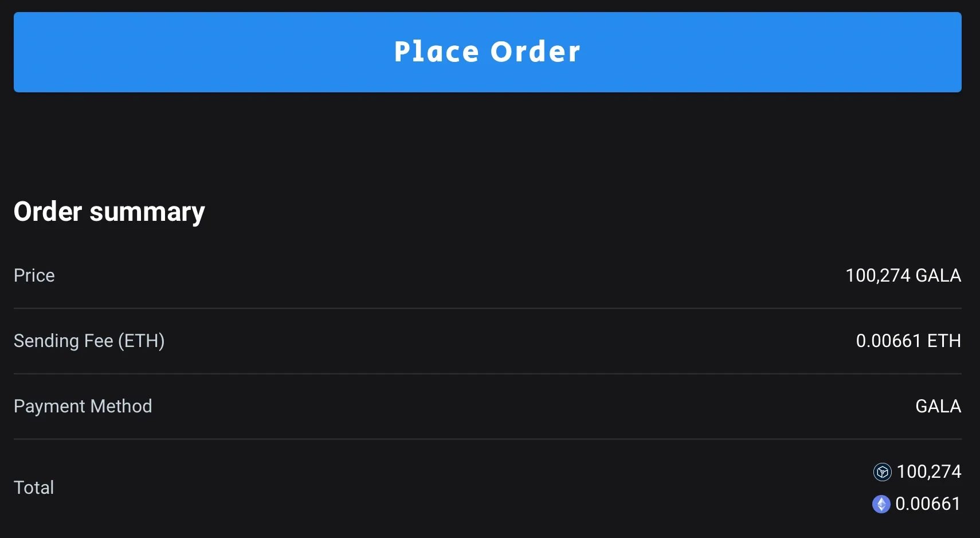980x538 pixels.
Task: Click the divider line below the Price row
Action: coord(487,308)
